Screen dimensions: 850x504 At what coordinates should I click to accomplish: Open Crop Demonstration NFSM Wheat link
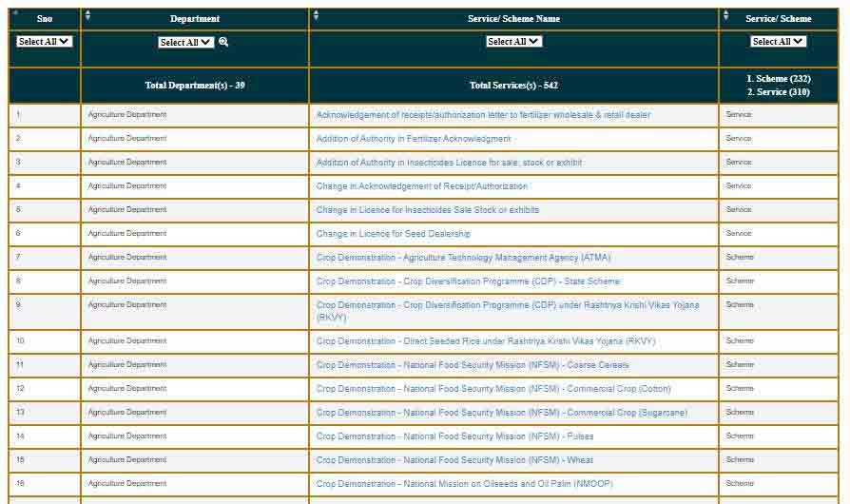(454, 460)
